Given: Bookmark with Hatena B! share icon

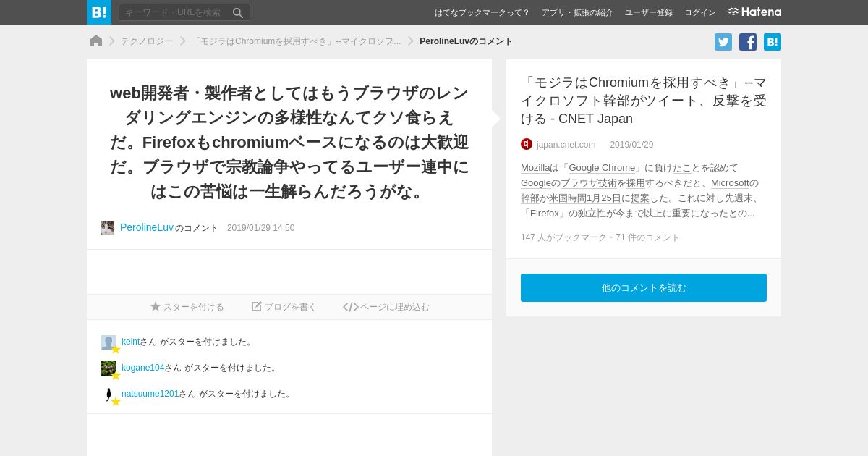Looking at the screenshot, I should [x=773, y=42].
